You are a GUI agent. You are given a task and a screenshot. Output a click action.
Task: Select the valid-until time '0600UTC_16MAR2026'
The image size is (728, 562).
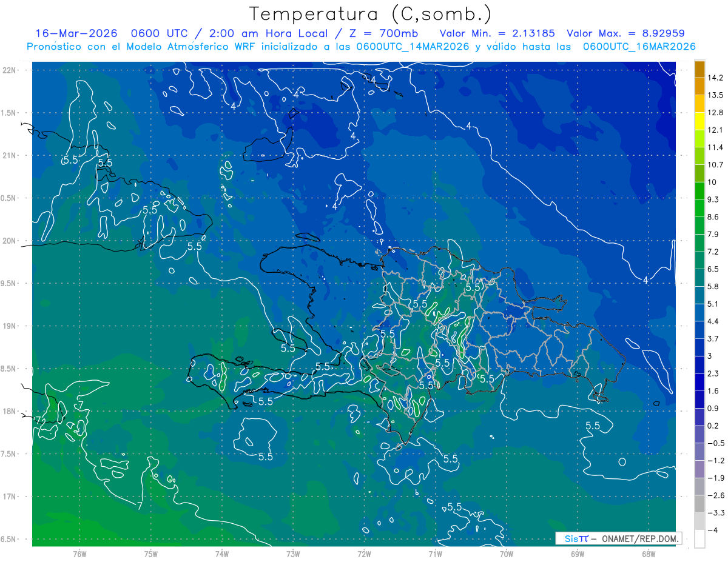[x=639, y=47]
